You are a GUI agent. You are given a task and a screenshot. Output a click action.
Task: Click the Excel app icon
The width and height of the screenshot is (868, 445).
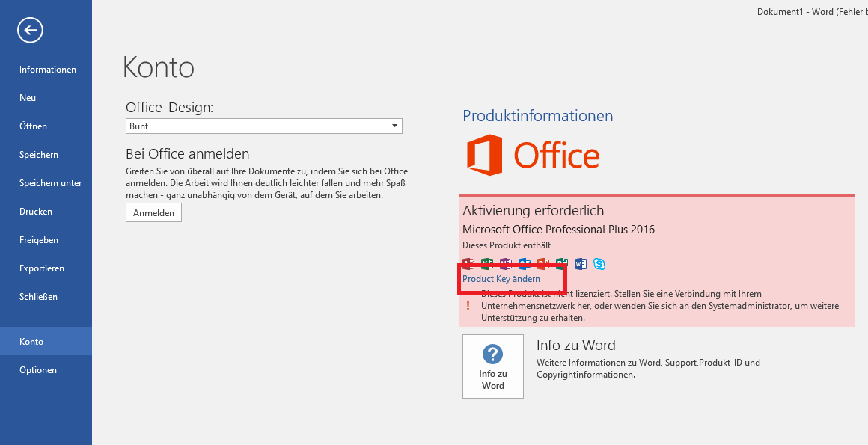[487, 263]
